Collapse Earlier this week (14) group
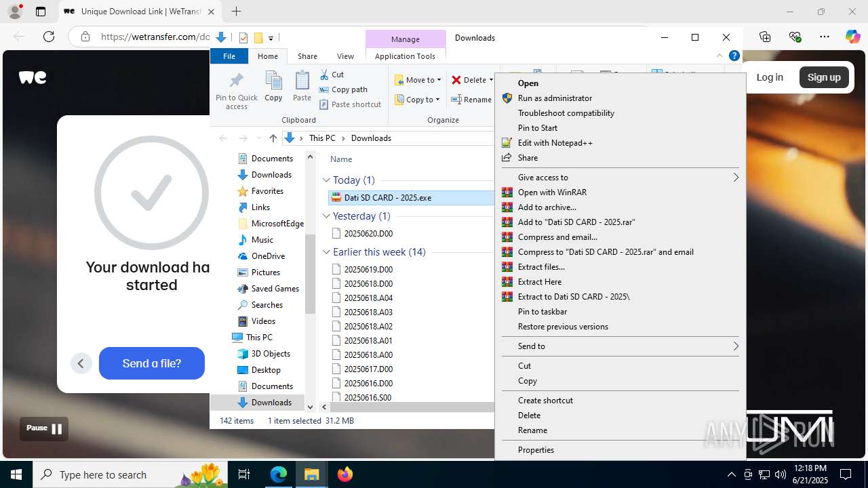Image resolution: width=868 pixels, height=488 pixels. point(326,252)
